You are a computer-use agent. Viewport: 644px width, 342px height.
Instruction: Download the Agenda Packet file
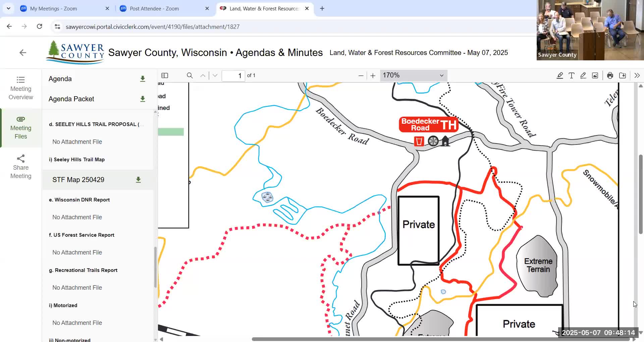(x=143, y=99)
